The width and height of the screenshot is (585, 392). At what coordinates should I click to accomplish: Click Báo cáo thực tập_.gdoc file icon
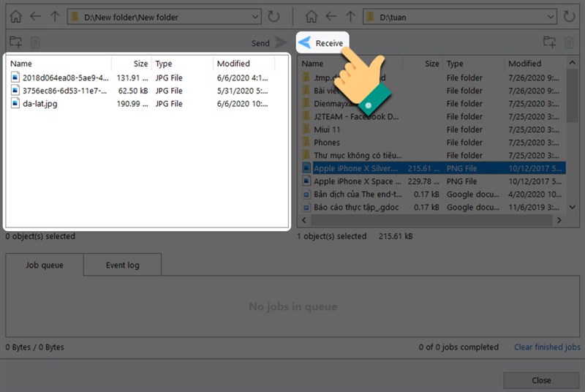tap(306, 207)
